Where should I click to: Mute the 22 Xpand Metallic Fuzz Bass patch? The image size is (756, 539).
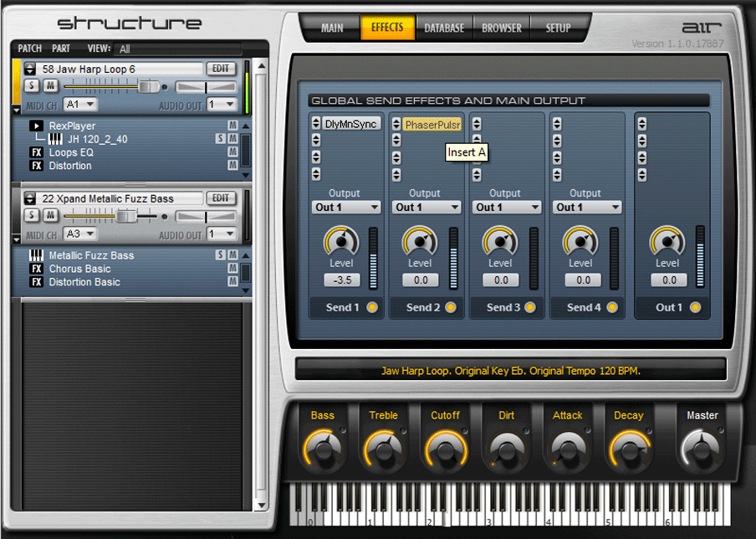click(49, 216)
